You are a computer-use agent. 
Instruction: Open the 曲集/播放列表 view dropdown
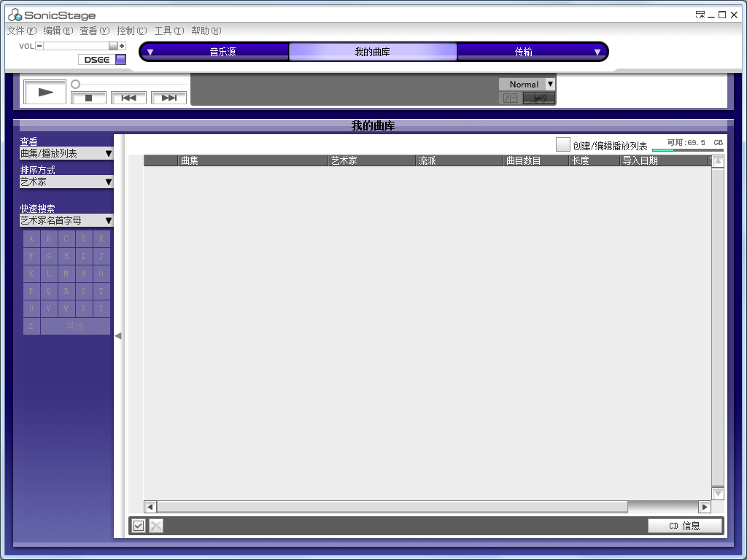[x=66, y=153]
